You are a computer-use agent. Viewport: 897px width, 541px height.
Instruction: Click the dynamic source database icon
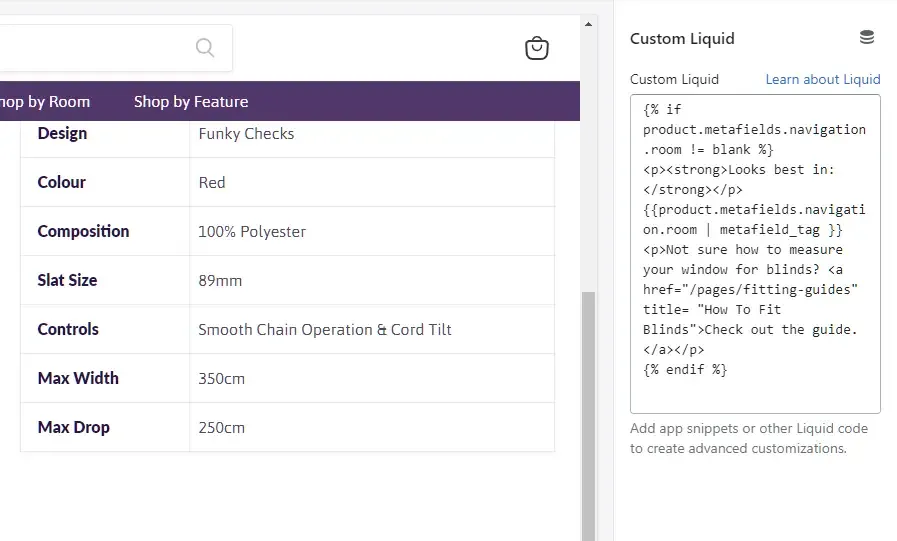tap(867, 38)
